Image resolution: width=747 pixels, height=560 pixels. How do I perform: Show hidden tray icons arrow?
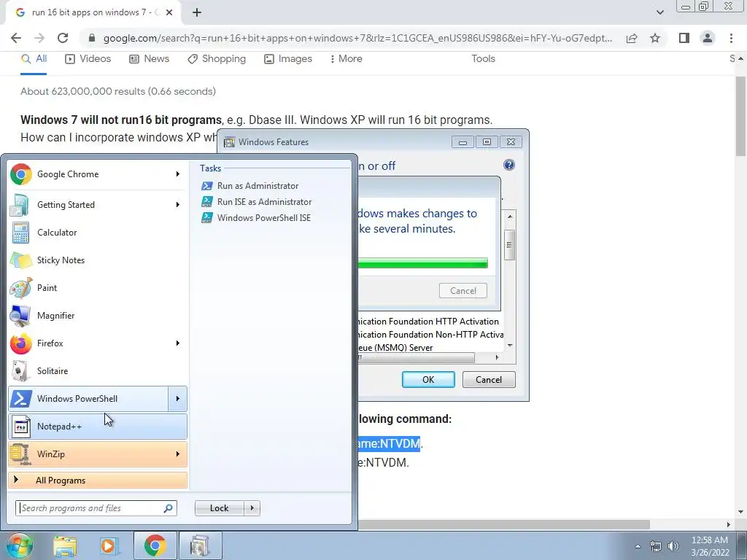point(638,546)
